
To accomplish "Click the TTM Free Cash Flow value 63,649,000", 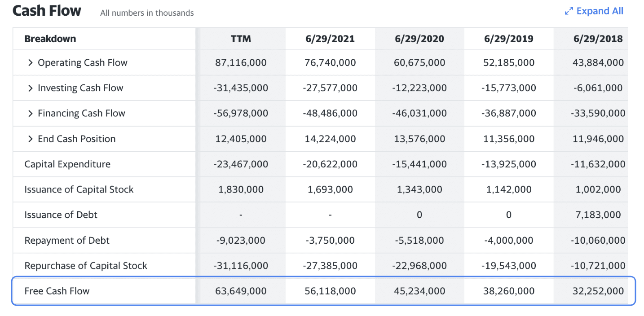I will click(241, 291).
